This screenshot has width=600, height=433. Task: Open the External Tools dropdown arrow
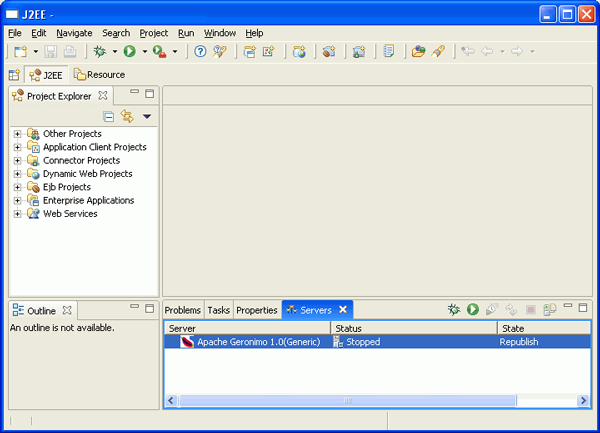coord(175,51)
